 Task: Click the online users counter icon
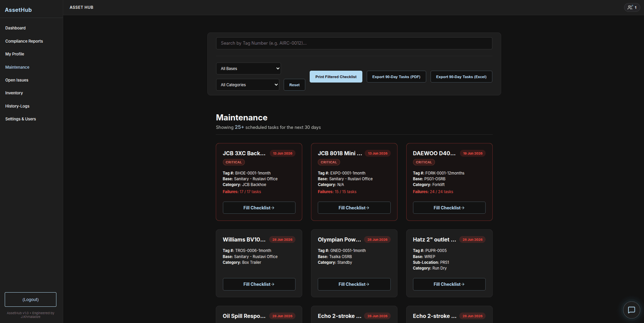pos(632,7)
